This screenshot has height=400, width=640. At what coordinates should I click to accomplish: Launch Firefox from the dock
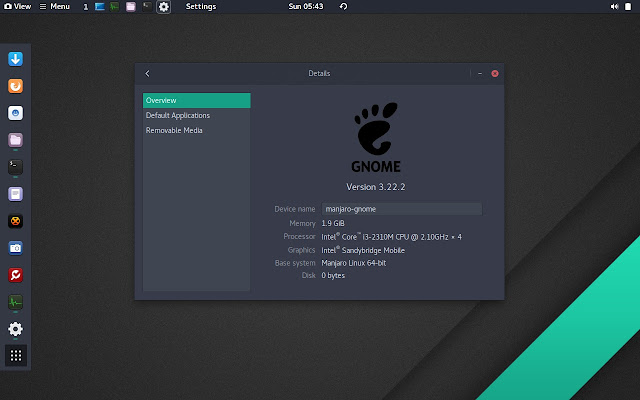pyautogui.click(x=16, y=86)
